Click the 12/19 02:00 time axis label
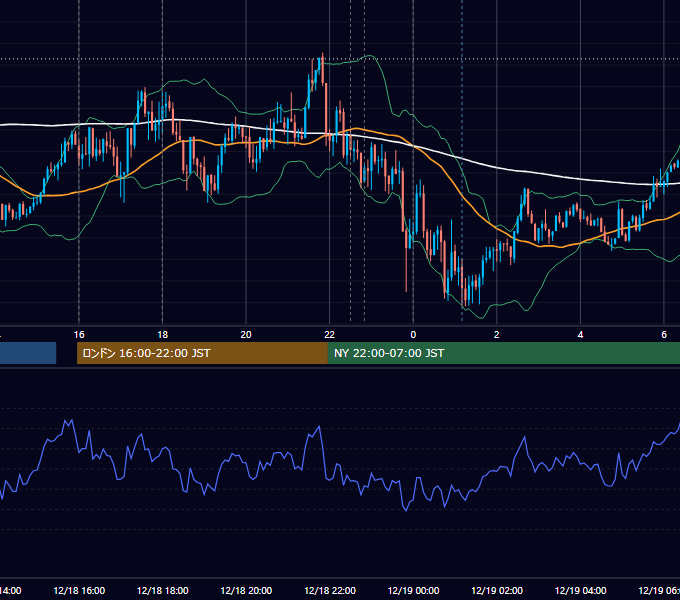 497,590
